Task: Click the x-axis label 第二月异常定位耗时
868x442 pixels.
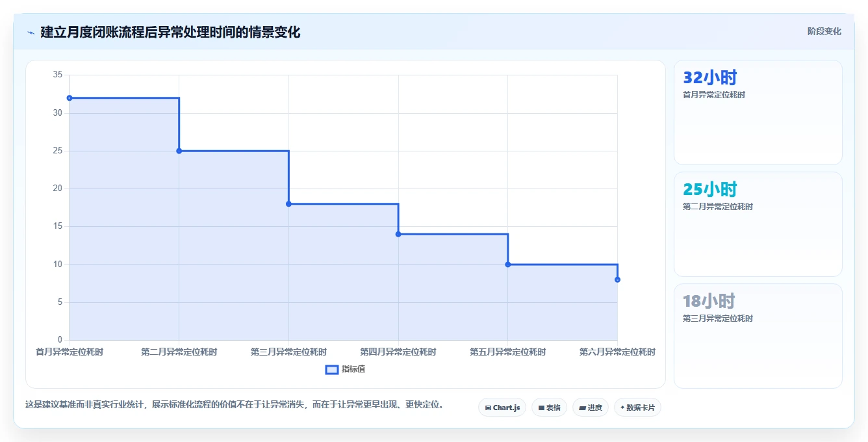Action: click(179, 352)
